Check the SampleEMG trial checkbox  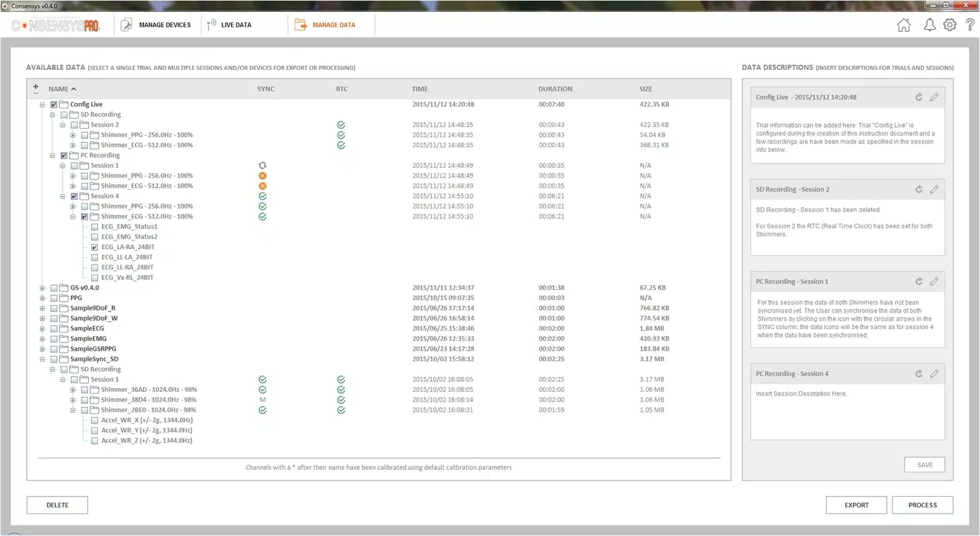point(54,339)
